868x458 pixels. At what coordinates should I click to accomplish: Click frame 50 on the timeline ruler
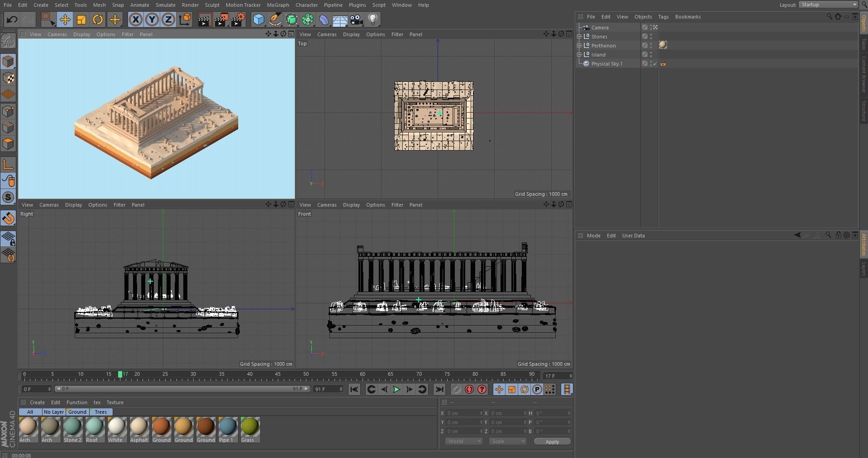point(306,374)
